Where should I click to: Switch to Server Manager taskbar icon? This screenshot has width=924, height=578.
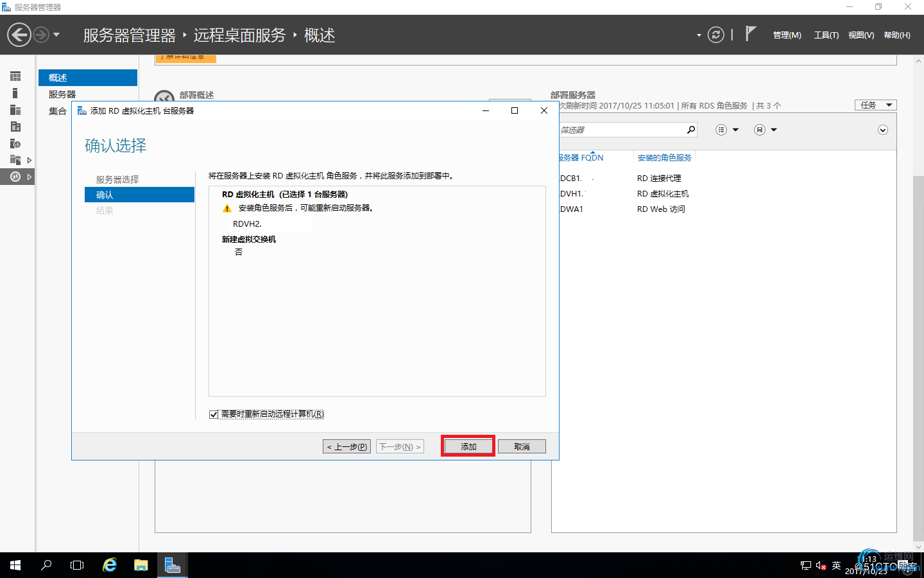pyautogui.click(x=172, y=565)
